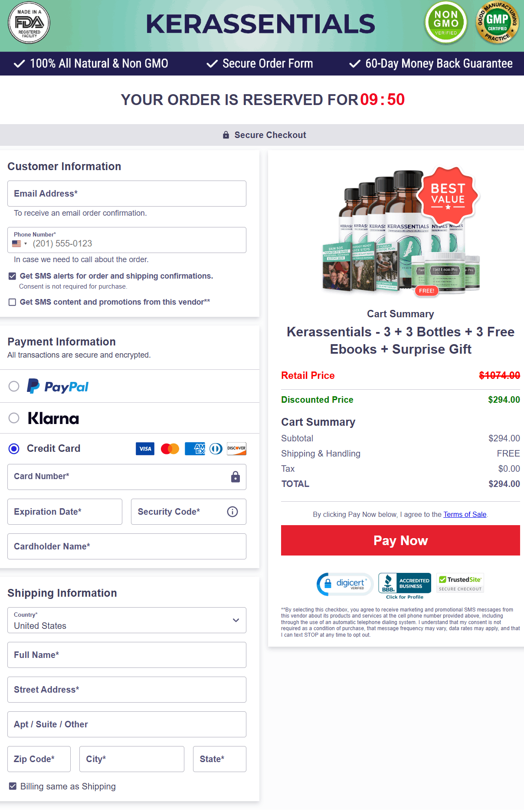Click the GMP certified badge

[x=497, y=23]
